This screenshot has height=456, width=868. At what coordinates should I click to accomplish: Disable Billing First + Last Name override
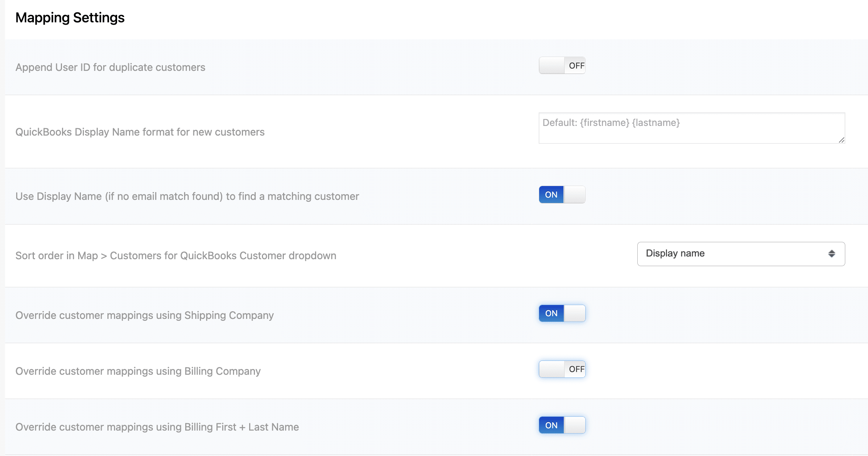(562, 425)
